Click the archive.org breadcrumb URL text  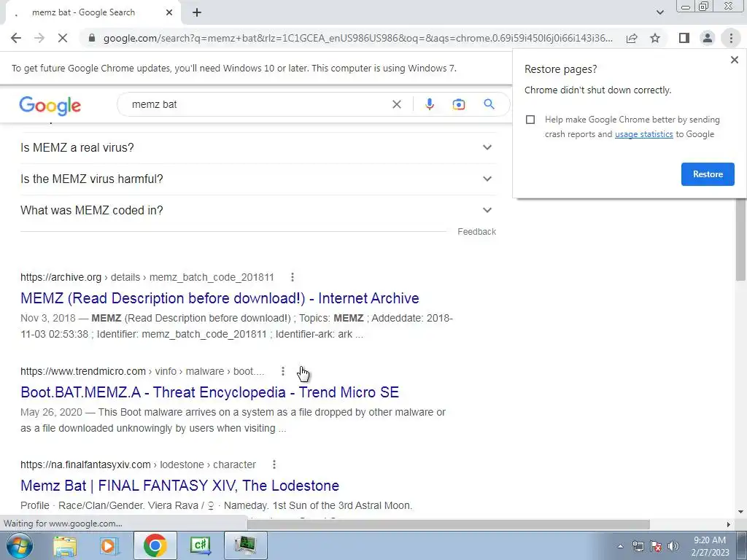pos(147,277)
